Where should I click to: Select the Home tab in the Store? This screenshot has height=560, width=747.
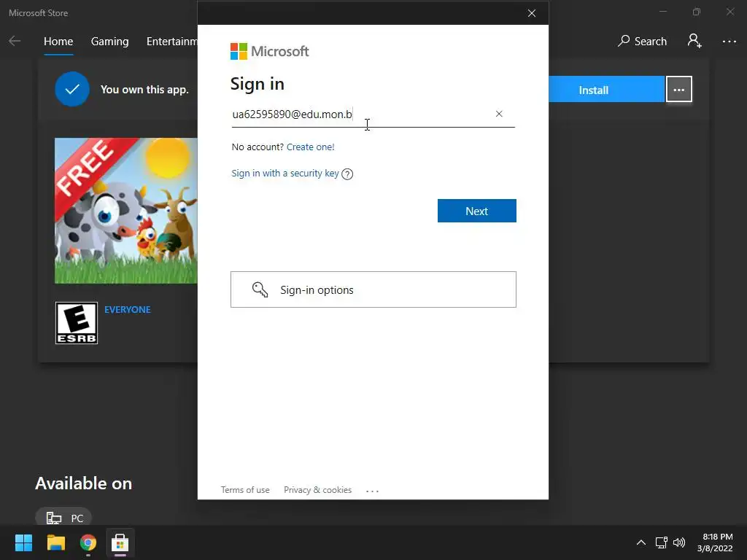58,42
